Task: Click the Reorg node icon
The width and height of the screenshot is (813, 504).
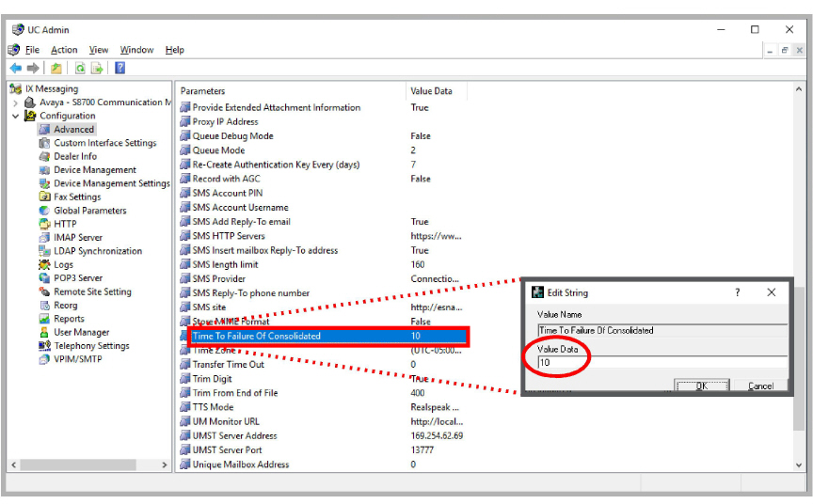Action: coord(44,305)
